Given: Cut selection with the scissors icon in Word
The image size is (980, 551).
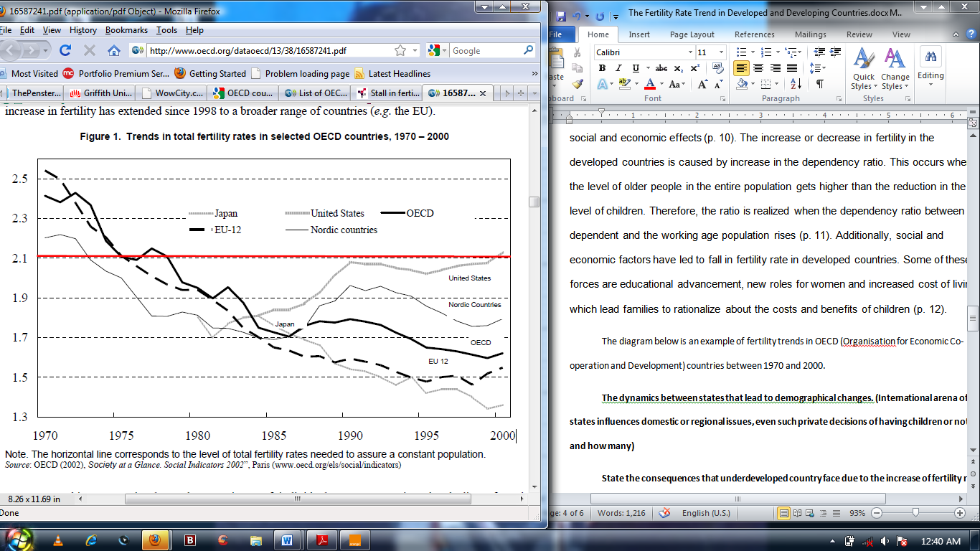Looking at the screenshot, I should (x=577, y=52).
